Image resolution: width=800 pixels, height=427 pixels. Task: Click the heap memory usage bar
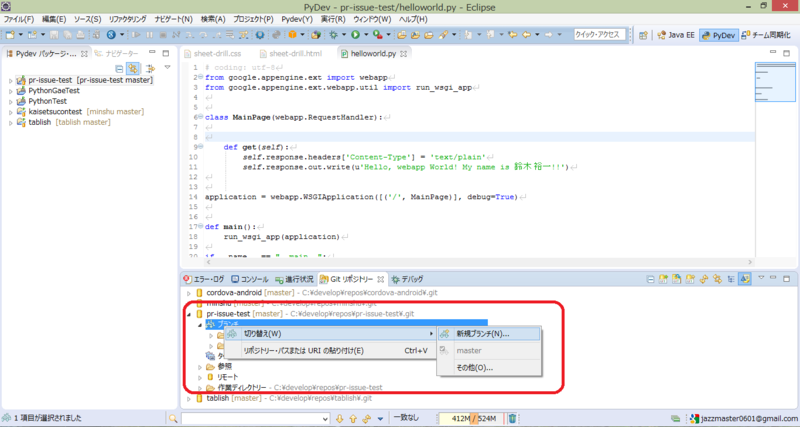[x=472, y=418]
